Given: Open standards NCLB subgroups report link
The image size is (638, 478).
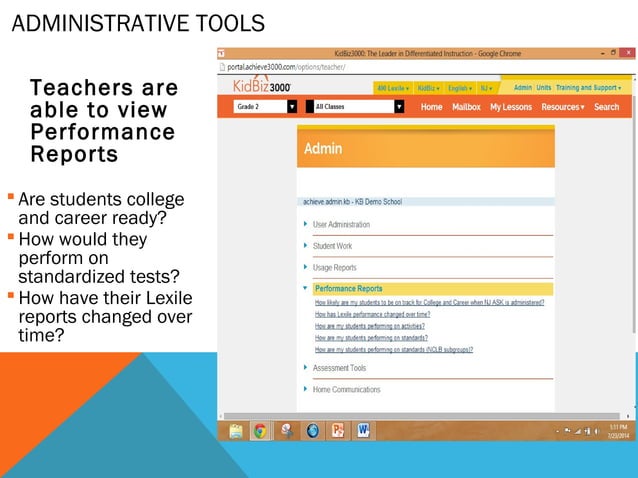Looking at the screenshot, I should point(394,349).
